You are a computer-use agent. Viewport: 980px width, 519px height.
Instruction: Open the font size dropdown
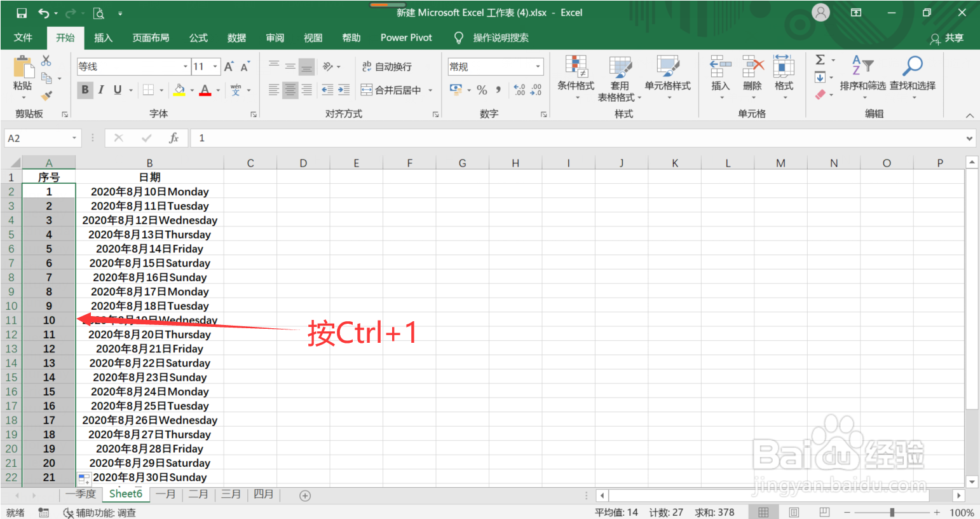coord(215,67)
